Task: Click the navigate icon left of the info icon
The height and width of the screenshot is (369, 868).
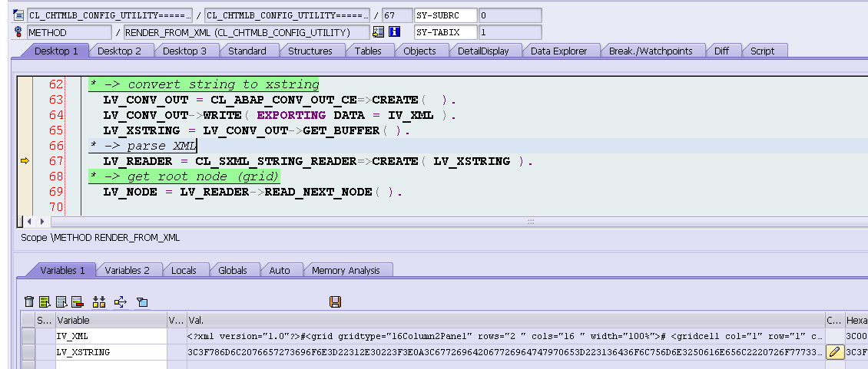Action: [x=379, y=32]
